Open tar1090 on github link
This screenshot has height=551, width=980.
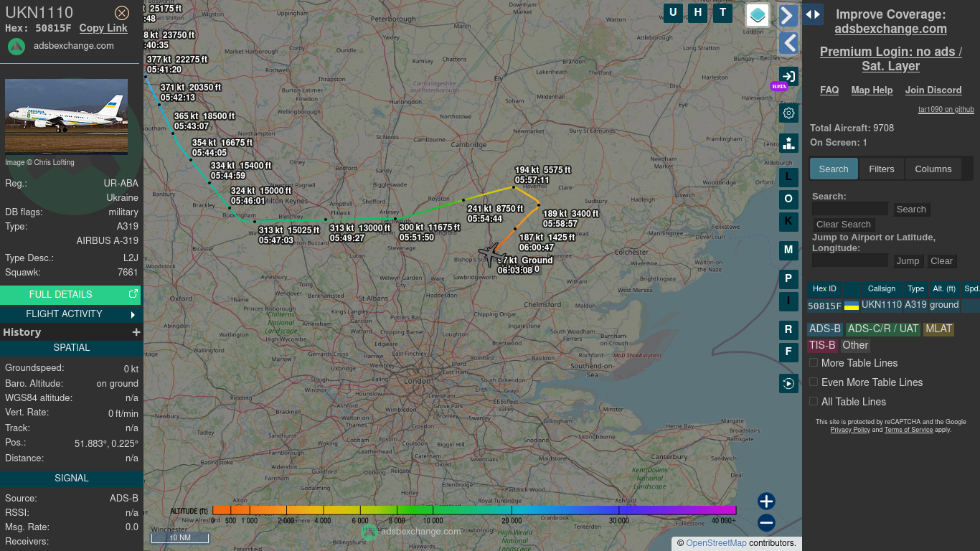946,110
